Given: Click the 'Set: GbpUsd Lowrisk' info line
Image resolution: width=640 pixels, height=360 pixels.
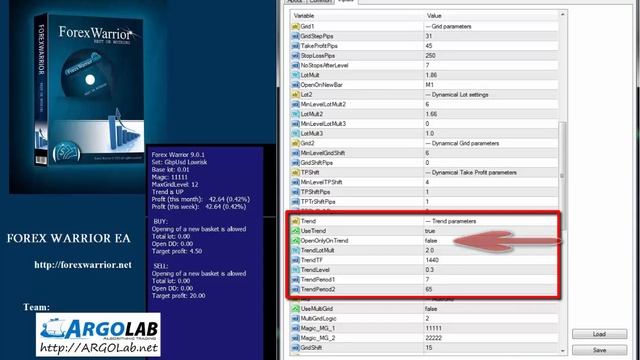Looking at the screenshot, I should pos(179,162).
